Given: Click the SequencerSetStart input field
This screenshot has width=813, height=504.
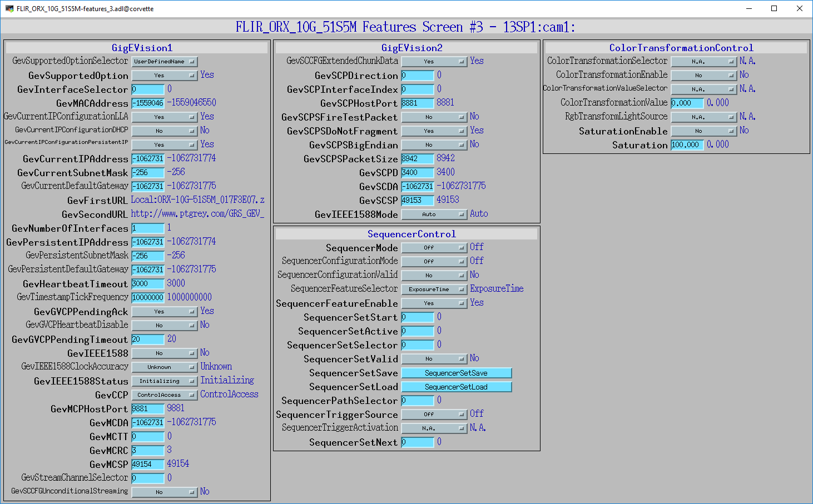Looking at the screenshot, I should (418, 317).
